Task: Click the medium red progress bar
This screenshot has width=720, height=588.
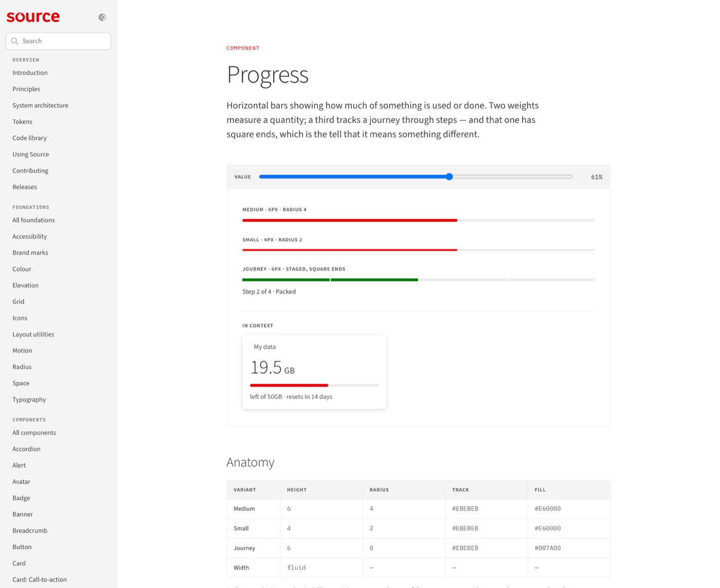Action: click(418, 220)
